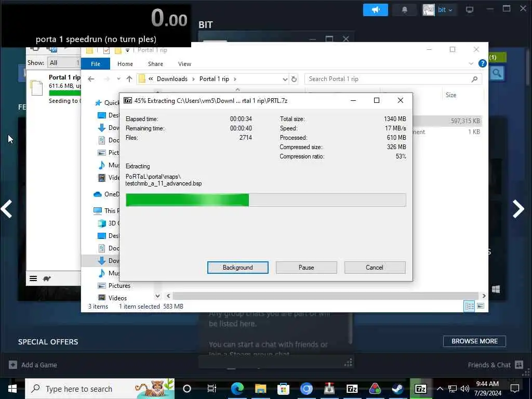The image size is (532, 399).
Task: Open File Explorer taskbar icon
Action: click(260, 389)
